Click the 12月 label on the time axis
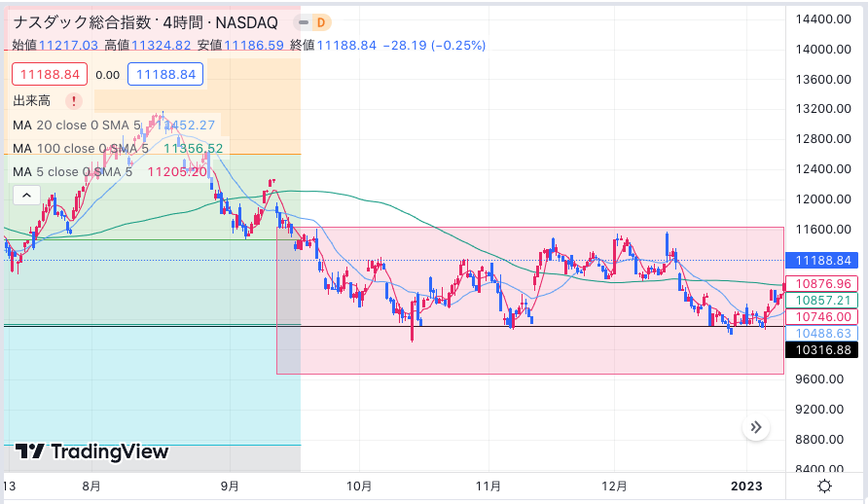The image size is (868, 504). [614, 486]
